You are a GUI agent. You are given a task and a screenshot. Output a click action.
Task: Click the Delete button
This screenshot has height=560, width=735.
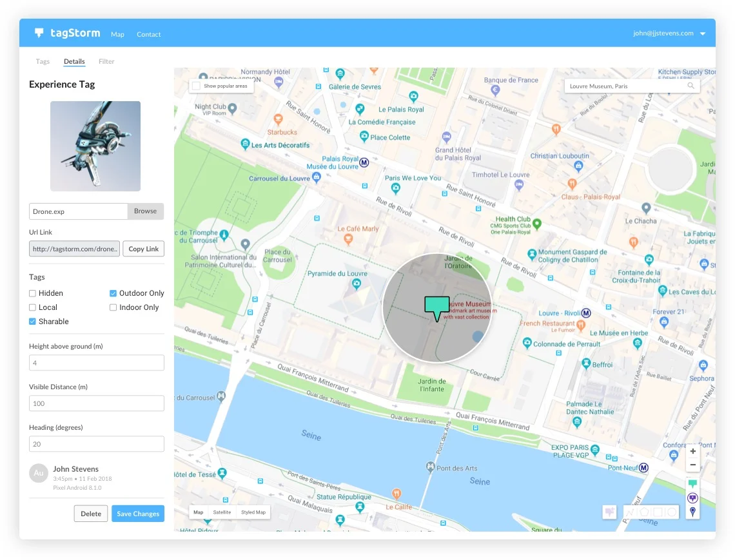pos(91,514)
